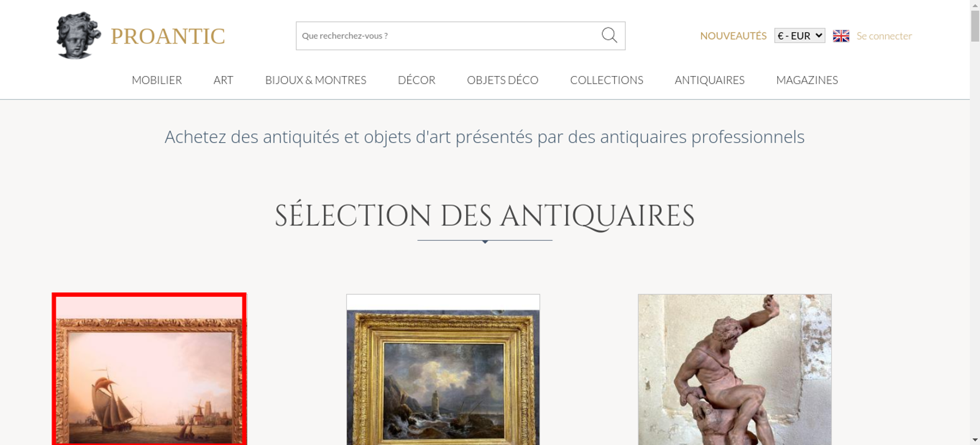Open the Magazines menu
The height and width of the screenshot is (445, 980).
807,80
